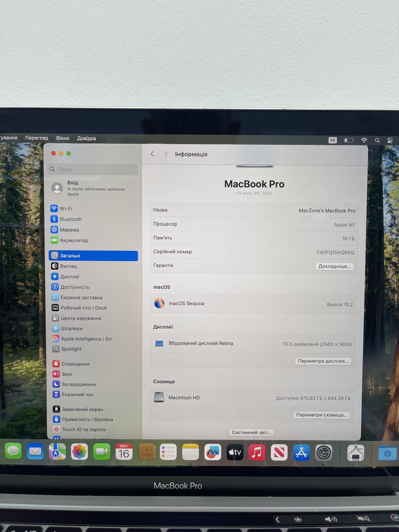Screen dimensions: 399x532
Task: Launch Freeform from the Dock
Action: tap(213, 452)
